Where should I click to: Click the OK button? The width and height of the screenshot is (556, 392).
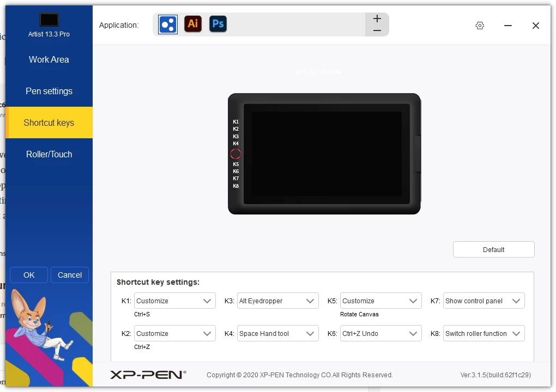pyautogui.click(x=29, y=275)
